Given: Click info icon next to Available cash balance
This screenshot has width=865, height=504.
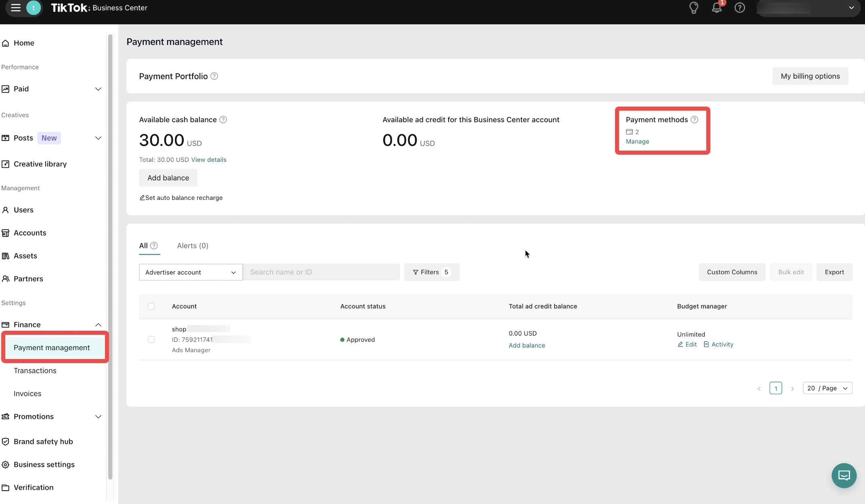Looking at the screenshot, I should tap(223, 120).
